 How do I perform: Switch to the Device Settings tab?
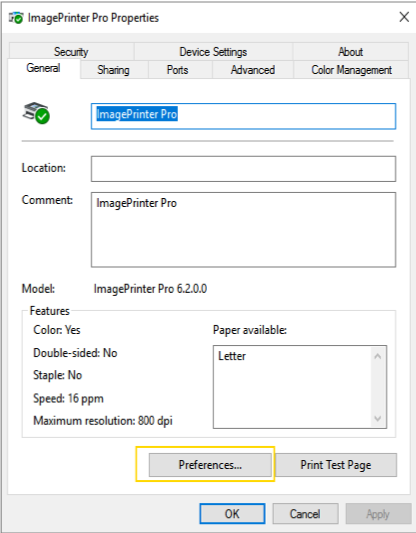213,52
